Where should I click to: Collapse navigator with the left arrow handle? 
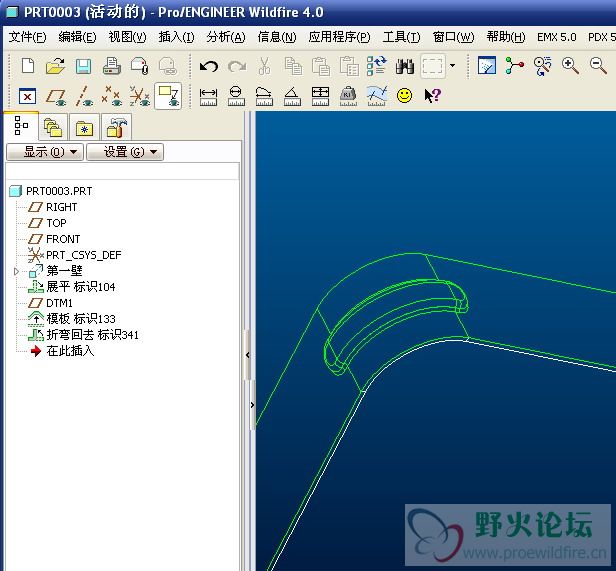(x=248, y=355)
